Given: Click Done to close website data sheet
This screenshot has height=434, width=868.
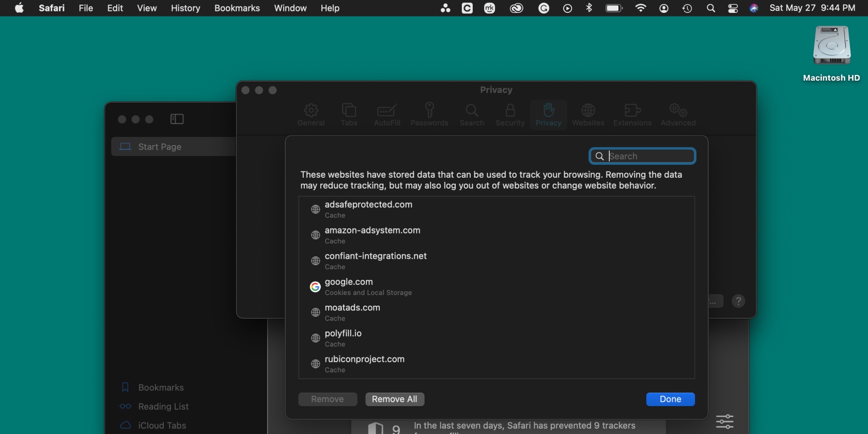Looking at the screenshot, I should click(670, 399).
